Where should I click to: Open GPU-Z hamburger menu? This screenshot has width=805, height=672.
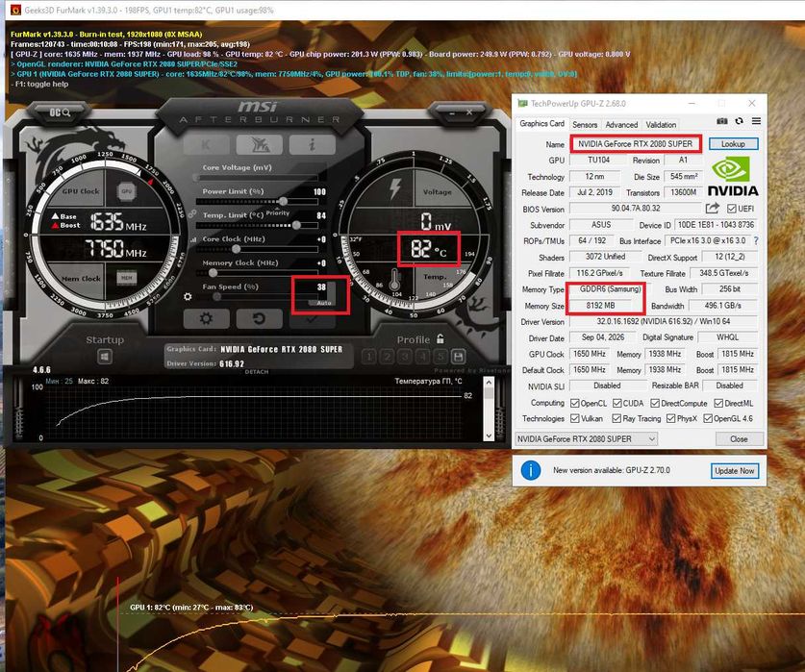(x=756, y=121)
